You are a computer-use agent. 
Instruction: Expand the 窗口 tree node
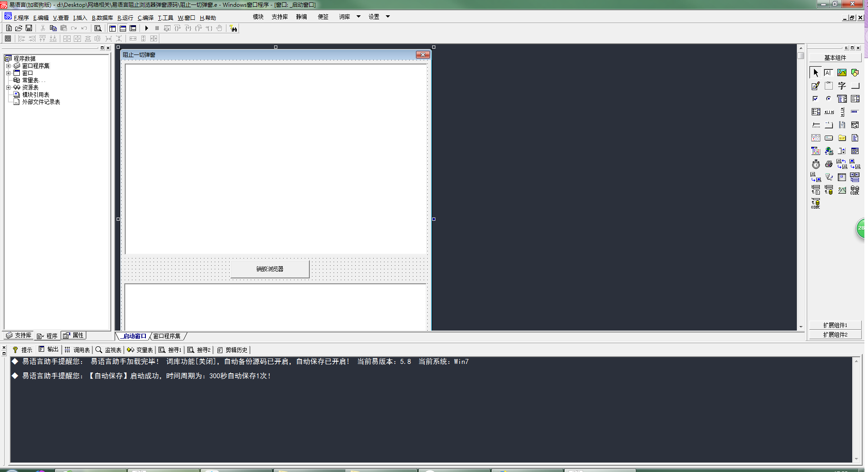8,73
